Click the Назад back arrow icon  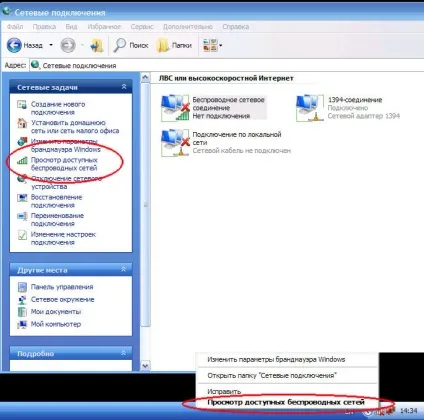click(14, 45)
